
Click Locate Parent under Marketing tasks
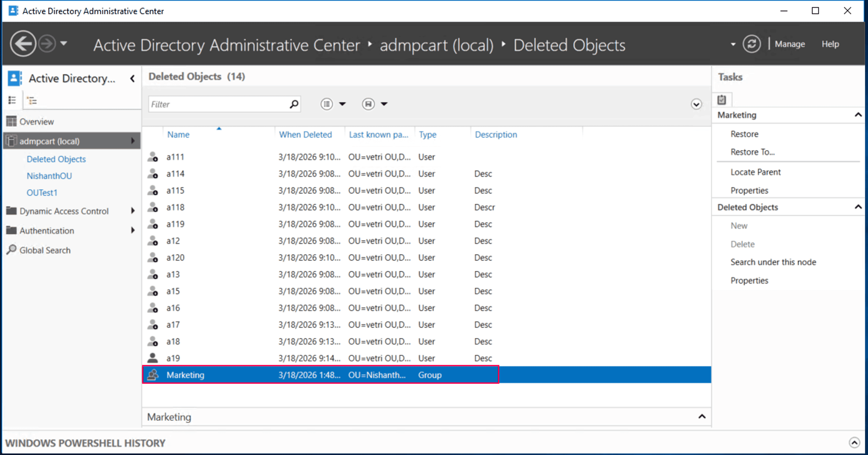(755, 172)
